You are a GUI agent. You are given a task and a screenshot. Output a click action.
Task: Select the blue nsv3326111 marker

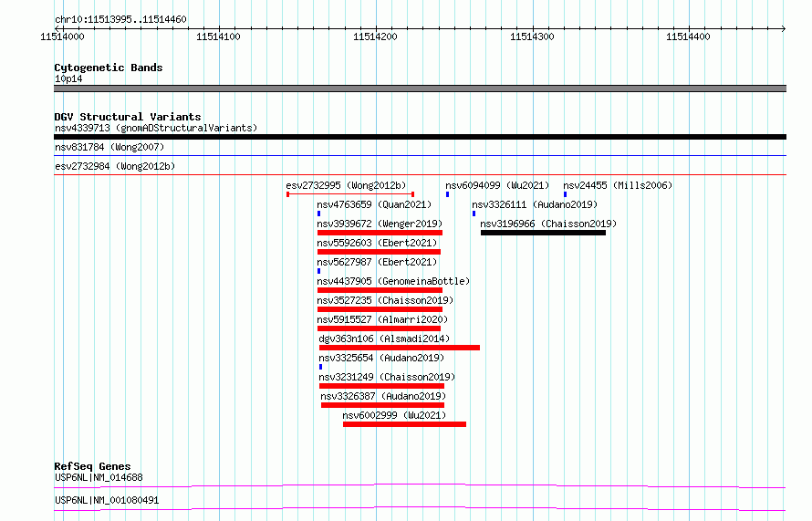point(474,214)
